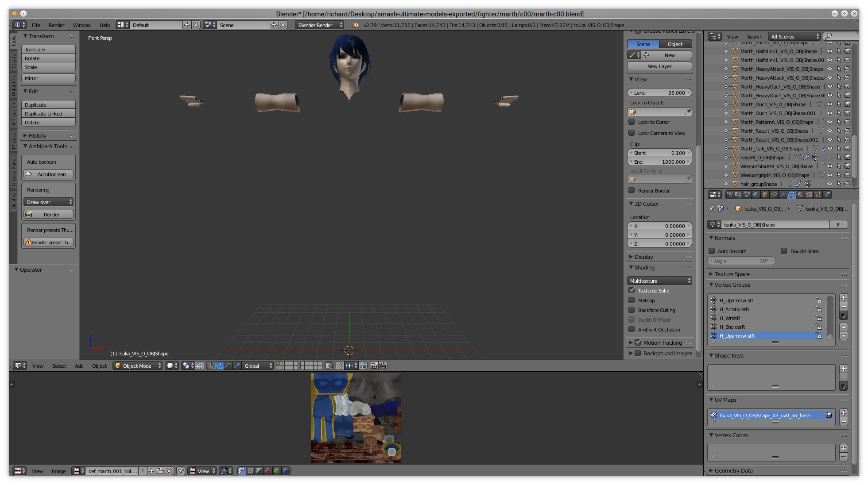Open the Constraints properties tab chain icon
Screen dimensions: 868x485
774,195
